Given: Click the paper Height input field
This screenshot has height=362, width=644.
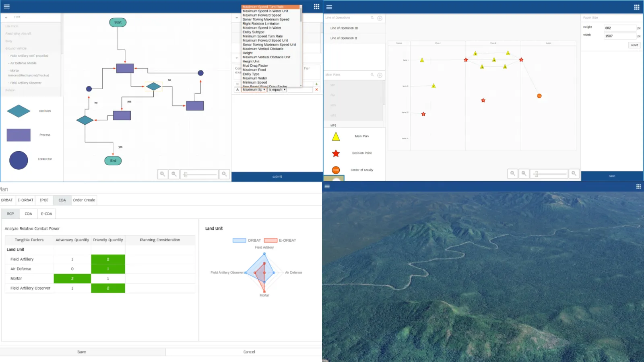Looking at the screenshot, I should click(619, 28).
